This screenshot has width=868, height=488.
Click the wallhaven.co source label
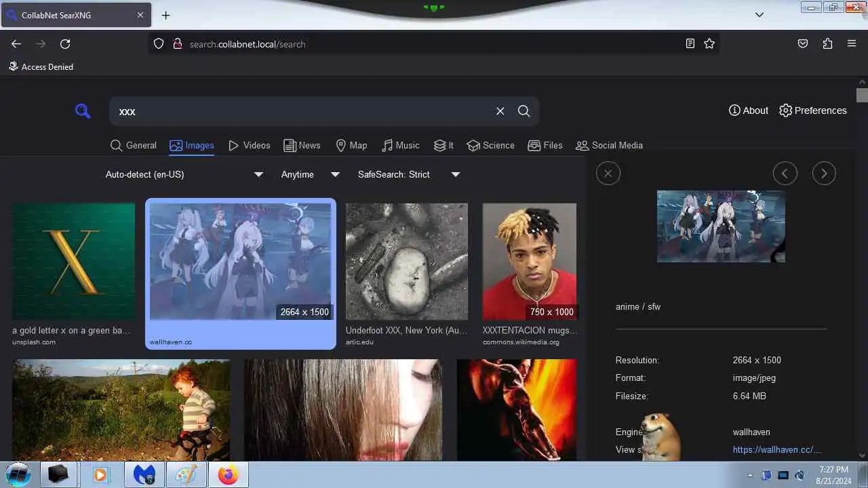171,342
